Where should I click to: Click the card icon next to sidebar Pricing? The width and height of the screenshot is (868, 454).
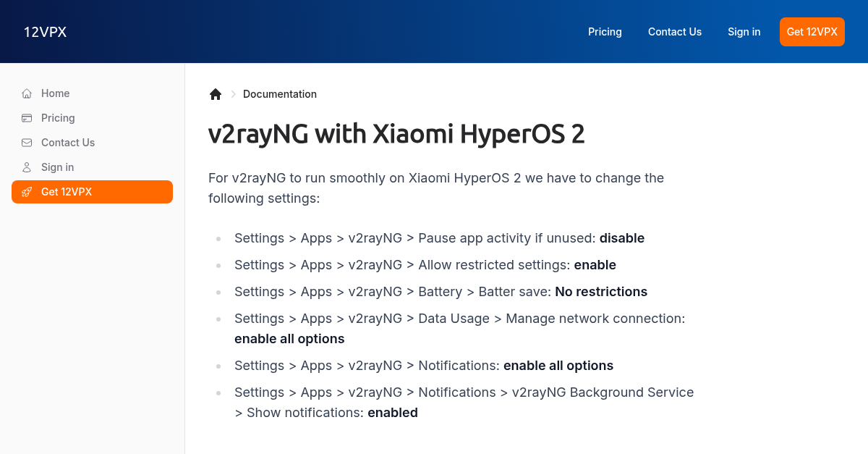click(x=26, y=118)
